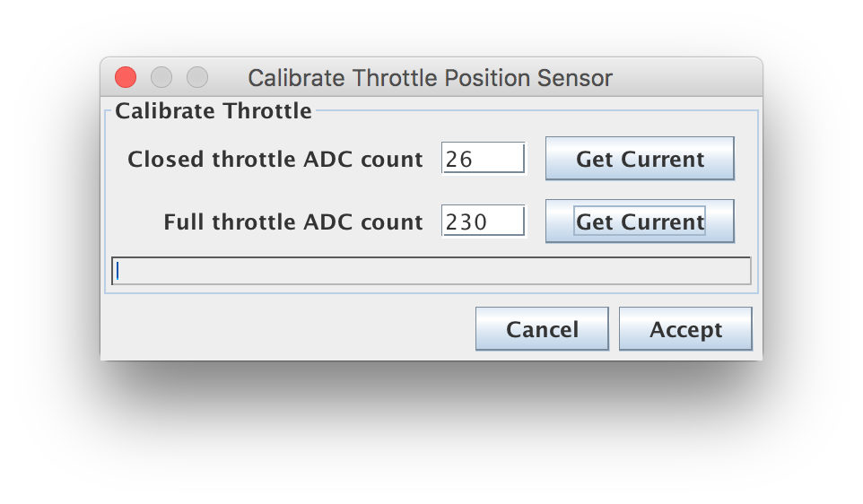Image resolution: width=863 pixels, height=504 pixels.
Task: Place the cursor after 26 in its field
Action: click(475, 160)
